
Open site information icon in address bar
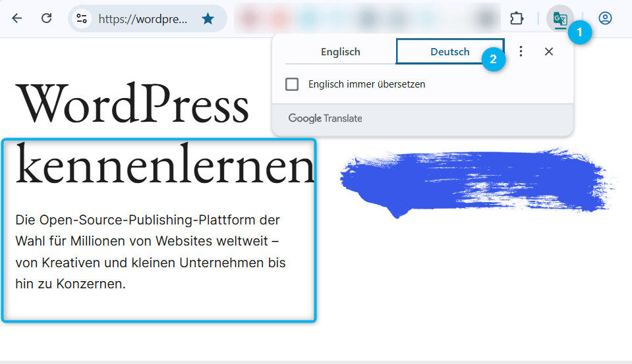[82, 18]
